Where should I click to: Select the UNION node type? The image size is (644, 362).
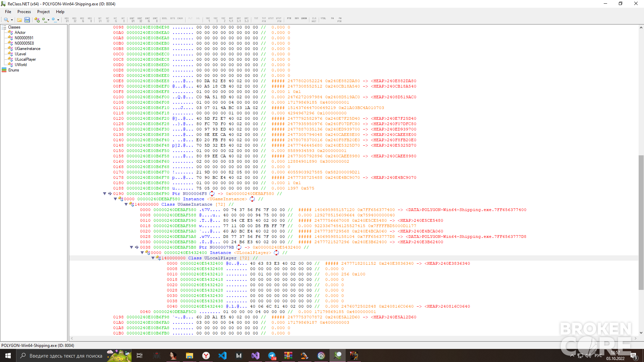[x=304, y=19]
